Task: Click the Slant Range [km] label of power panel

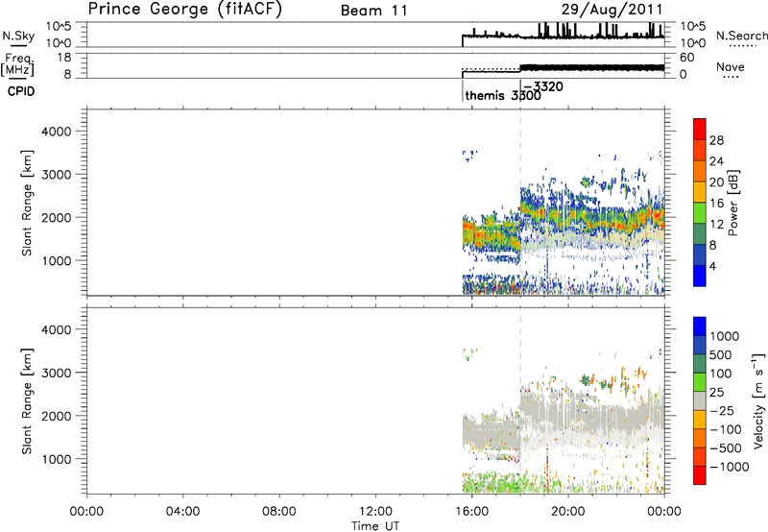Action: coord(27,203)
